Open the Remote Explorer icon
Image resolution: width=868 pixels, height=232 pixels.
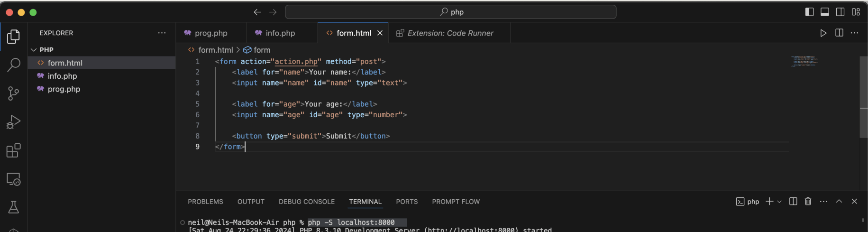tap(13, 179)
